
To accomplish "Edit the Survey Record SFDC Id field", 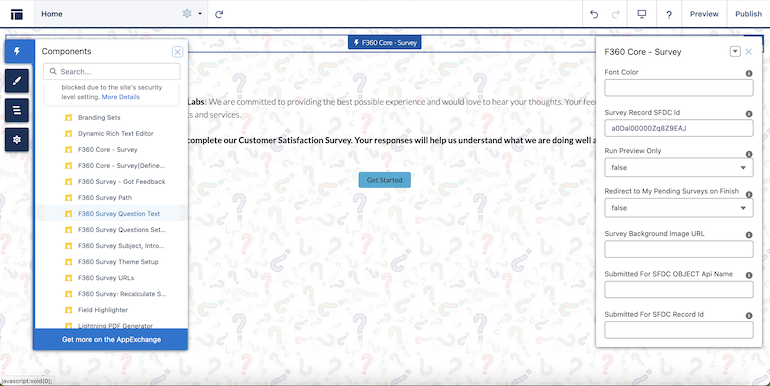I will pos(679,128).
